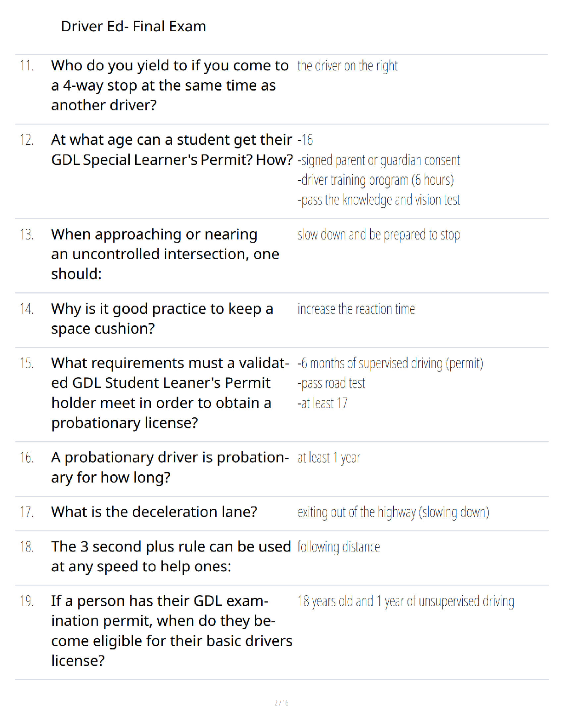Select question 12 about GDL Special Learner's Permit
The height and width of the screenshot is (728, 563).
point(172,150)
